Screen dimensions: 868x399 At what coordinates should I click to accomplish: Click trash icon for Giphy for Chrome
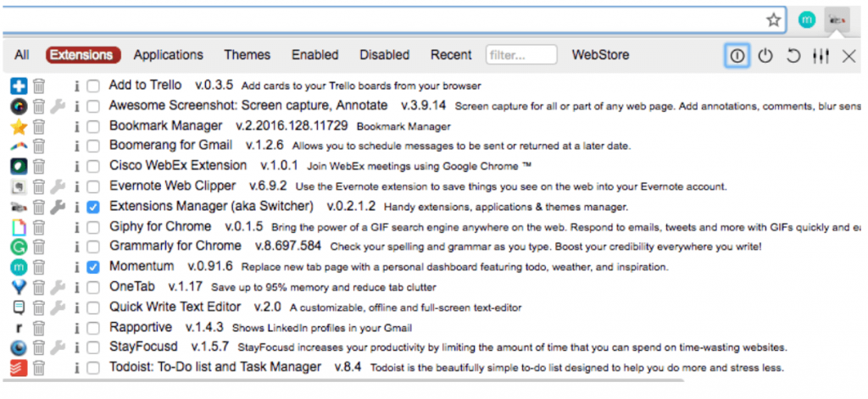click(x=39, y=227)
